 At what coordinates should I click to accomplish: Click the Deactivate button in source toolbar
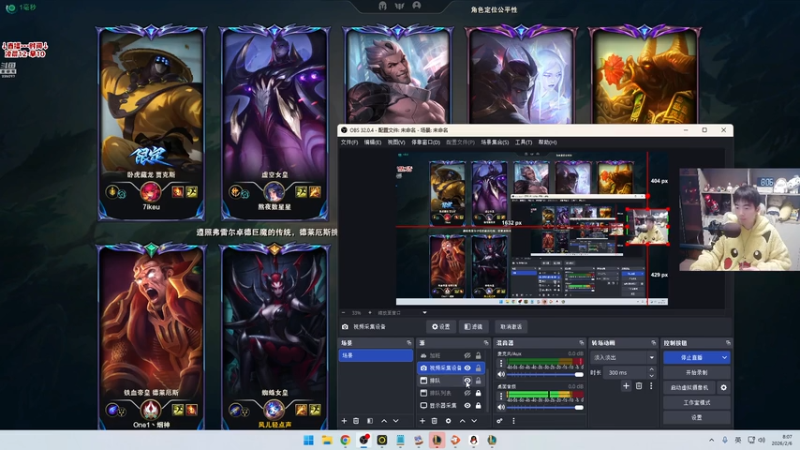[x=511, y=327]
